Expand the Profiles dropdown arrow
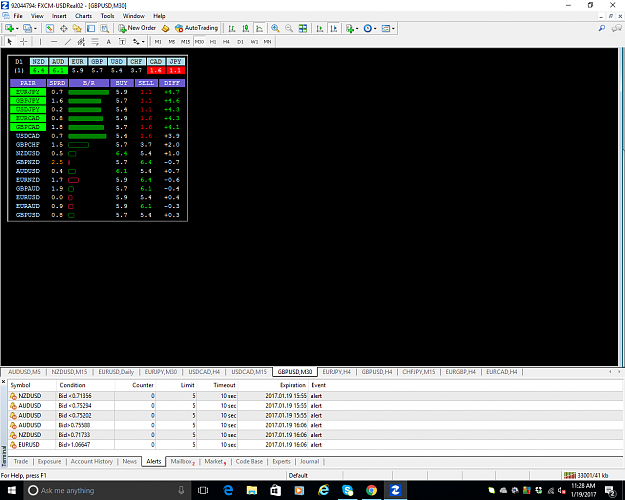 (x=35, y=29)
